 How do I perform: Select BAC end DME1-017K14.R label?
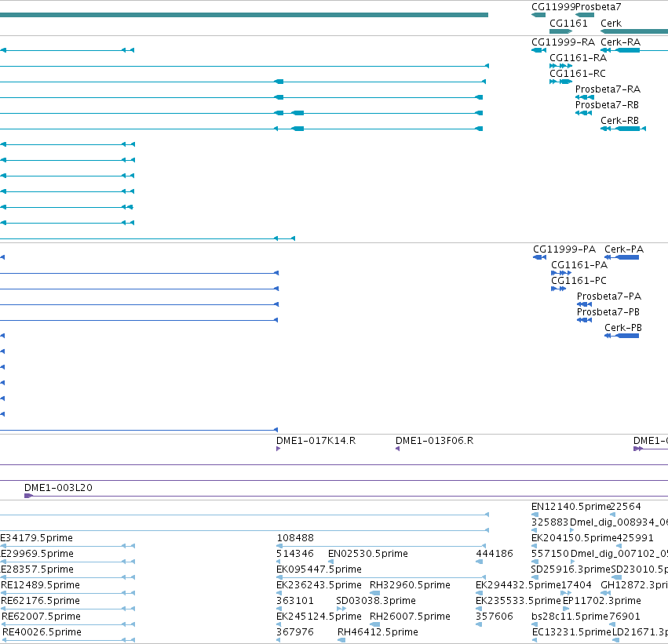point(316,441)
